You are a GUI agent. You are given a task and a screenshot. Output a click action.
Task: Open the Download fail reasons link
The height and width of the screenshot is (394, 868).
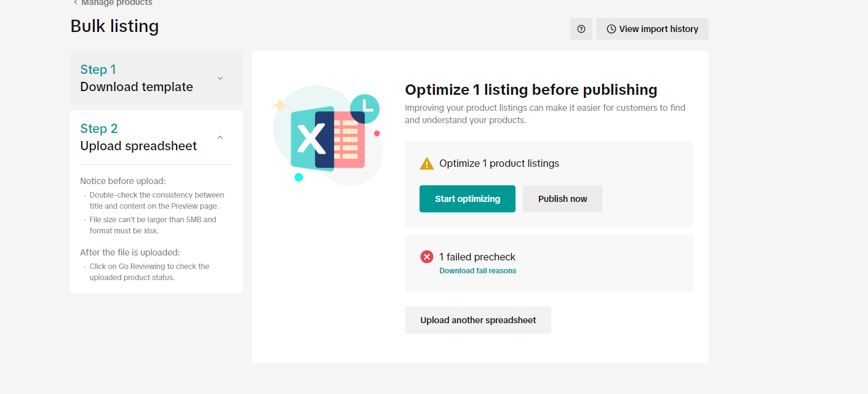point(477,271)
